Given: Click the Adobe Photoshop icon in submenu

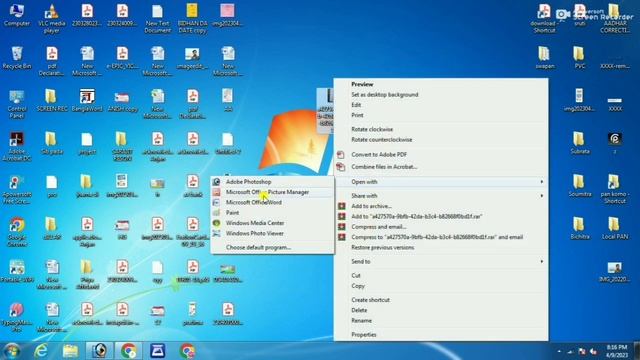Looking at the screenshot, I should (217, 182).
